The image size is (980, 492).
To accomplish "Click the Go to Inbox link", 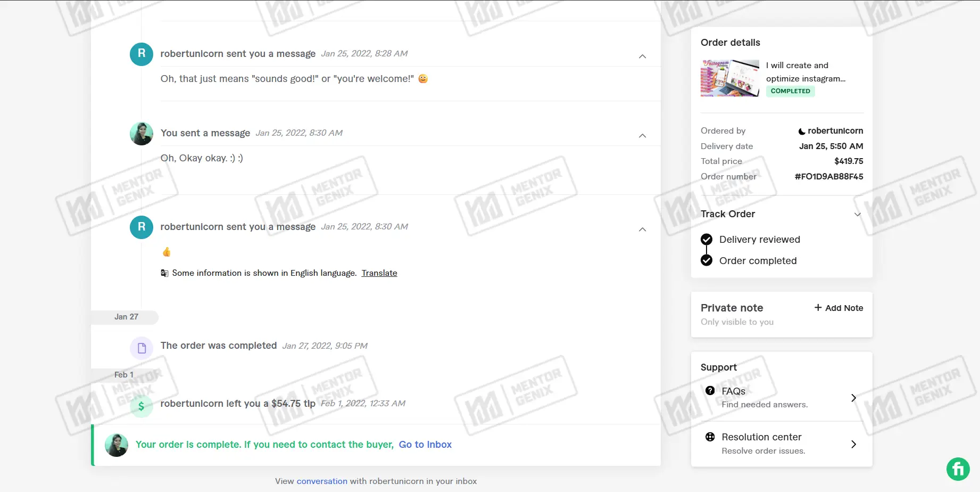I will pyautogui.click(x=425, y=445).
